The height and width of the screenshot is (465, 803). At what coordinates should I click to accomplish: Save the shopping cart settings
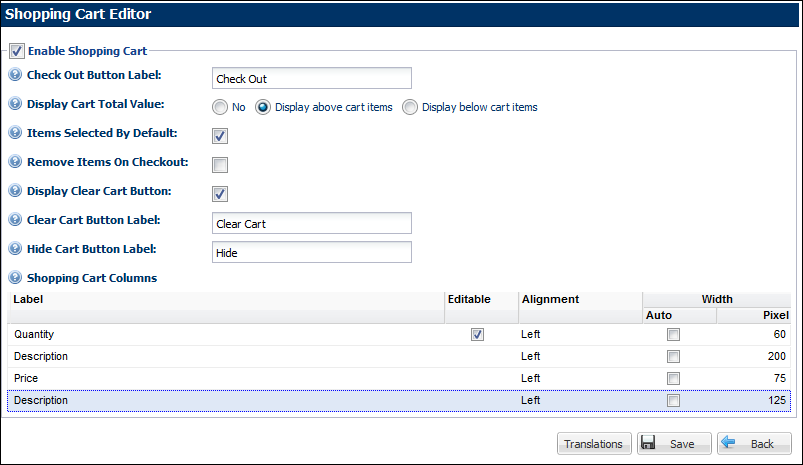point(673,444)
